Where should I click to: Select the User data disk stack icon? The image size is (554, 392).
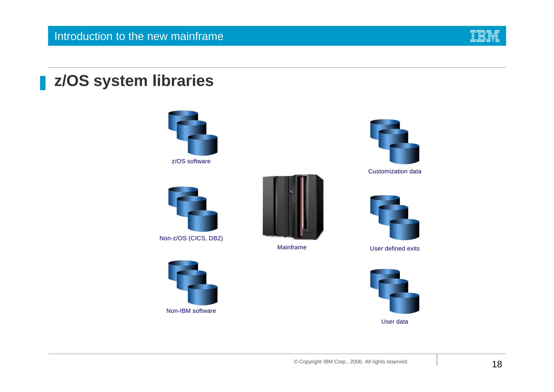(x=394, y=291)
